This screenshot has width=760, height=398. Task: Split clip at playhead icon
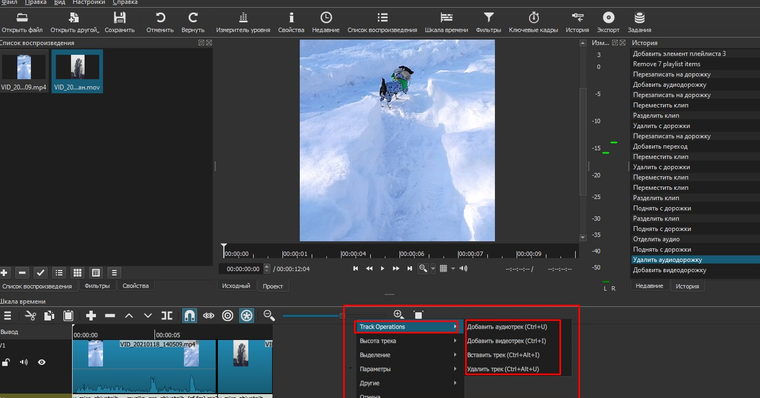[x=167, y=316]
